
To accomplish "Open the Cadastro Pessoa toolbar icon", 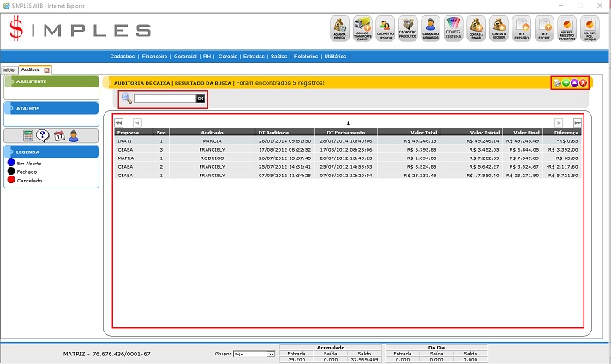I will click(x=386, y=29).
